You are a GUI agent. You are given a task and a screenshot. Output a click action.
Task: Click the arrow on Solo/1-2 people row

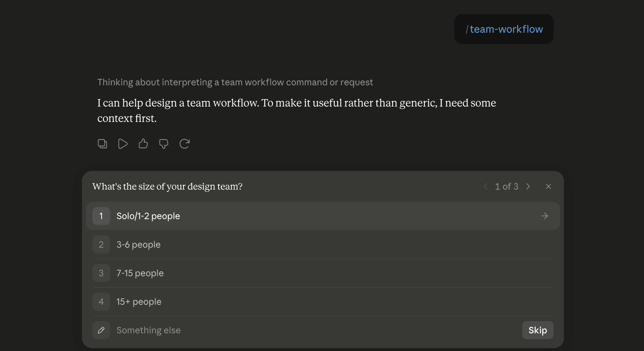(x=544, y=216)
